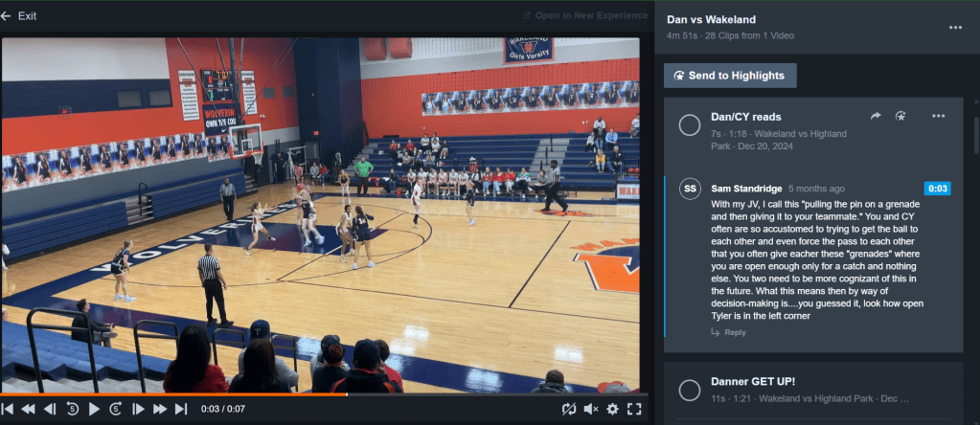Share the Dan/CY reads clip
This screenshot has height=425, width=980.
[x=876, y=116]
